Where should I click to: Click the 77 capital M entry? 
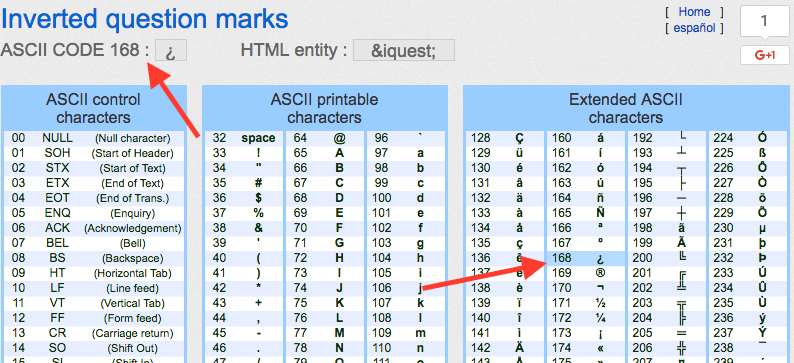325,334
